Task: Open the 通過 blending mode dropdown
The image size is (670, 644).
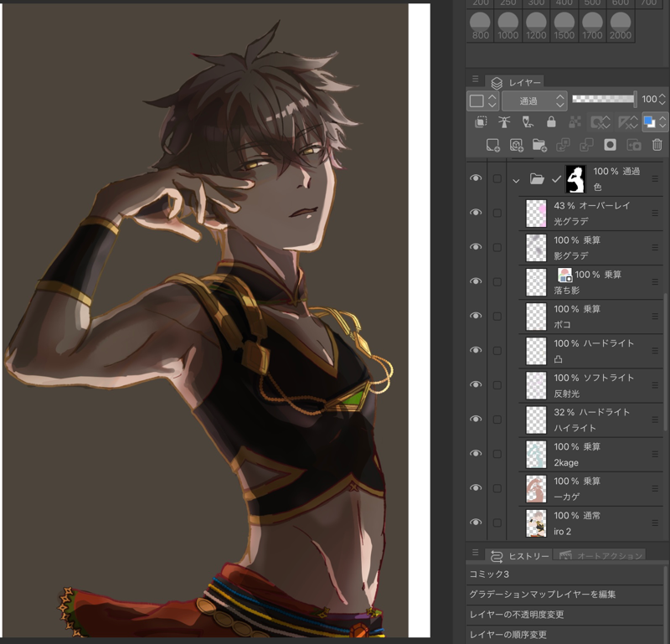Action: [x=534, y=100]
